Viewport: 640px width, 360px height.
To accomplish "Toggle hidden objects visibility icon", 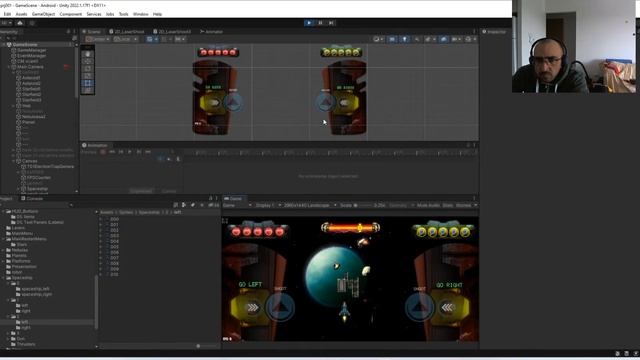I will pos(443,39).
